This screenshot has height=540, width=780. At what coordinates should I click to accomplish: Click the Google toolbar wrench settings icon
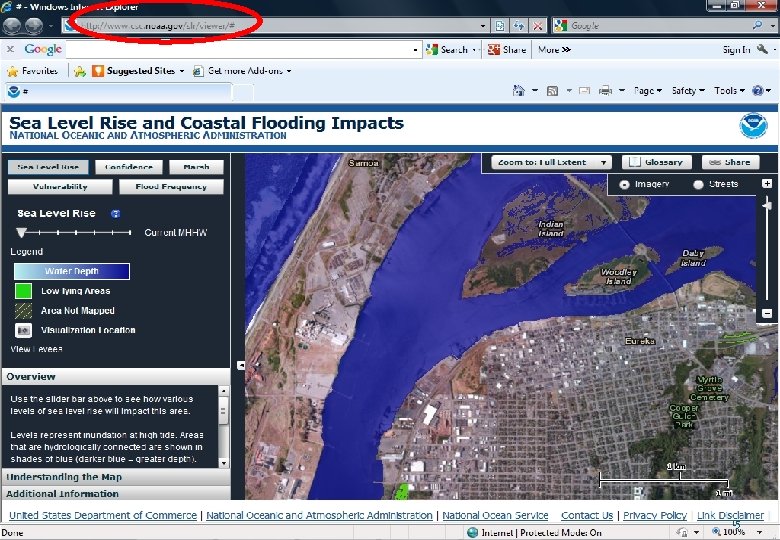pos(762,49)
